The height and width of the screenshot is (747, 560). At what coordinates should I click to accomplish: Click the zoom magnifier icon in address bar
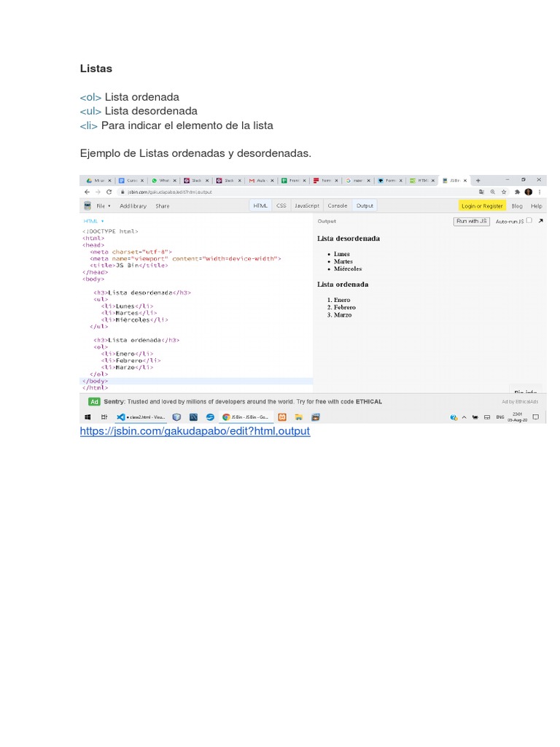pos(493,192)
